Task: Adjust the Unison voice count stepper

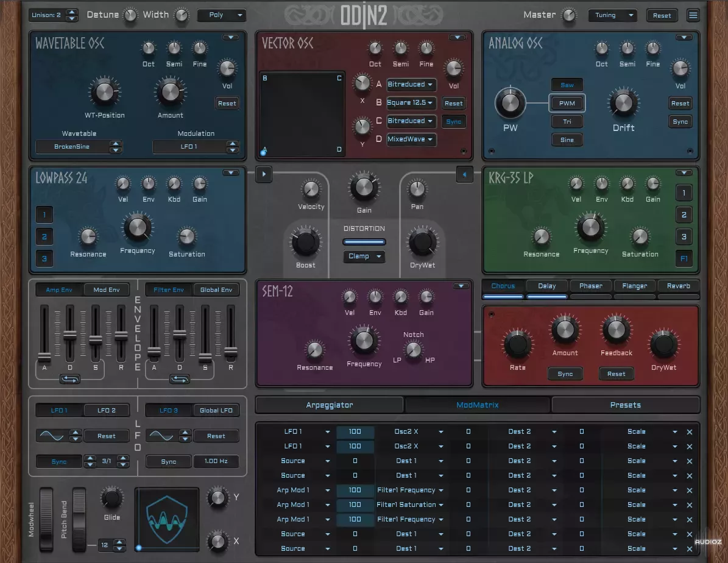Action: click(71, 15)
